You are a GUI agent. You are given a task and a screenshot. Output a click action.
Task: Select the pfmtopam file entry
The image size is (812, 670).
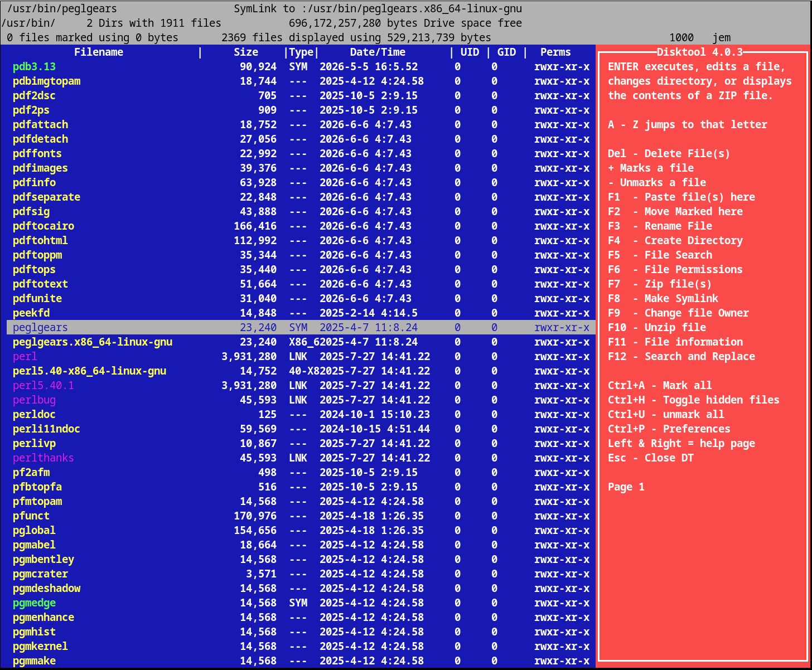tap(37, 502)
